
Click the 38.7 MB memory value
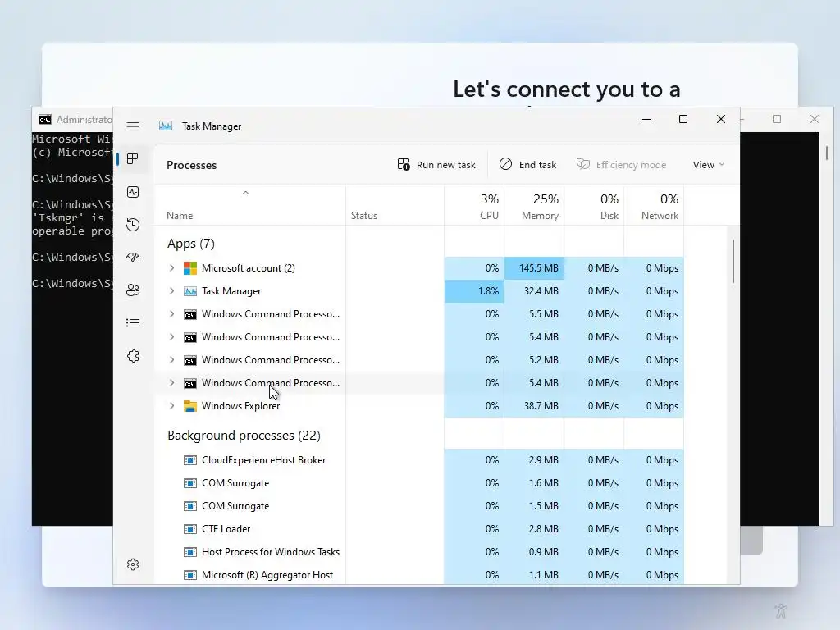(x=541, y=406)
